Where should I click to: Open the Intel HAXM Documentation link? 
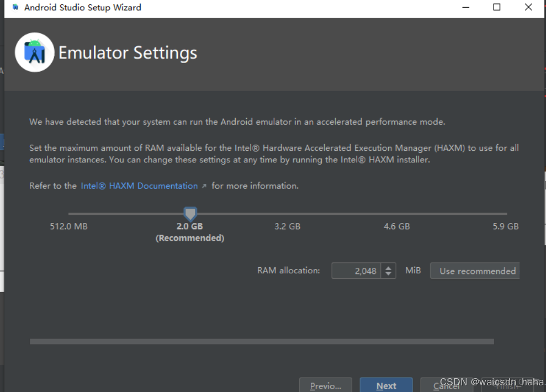pos(139,186)
